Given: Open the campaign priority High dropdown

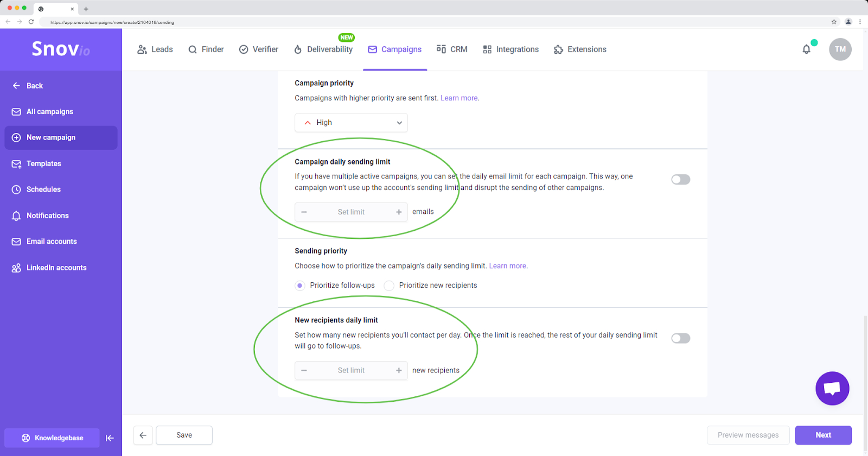Looking at the screenshot, I should point(351,123).
